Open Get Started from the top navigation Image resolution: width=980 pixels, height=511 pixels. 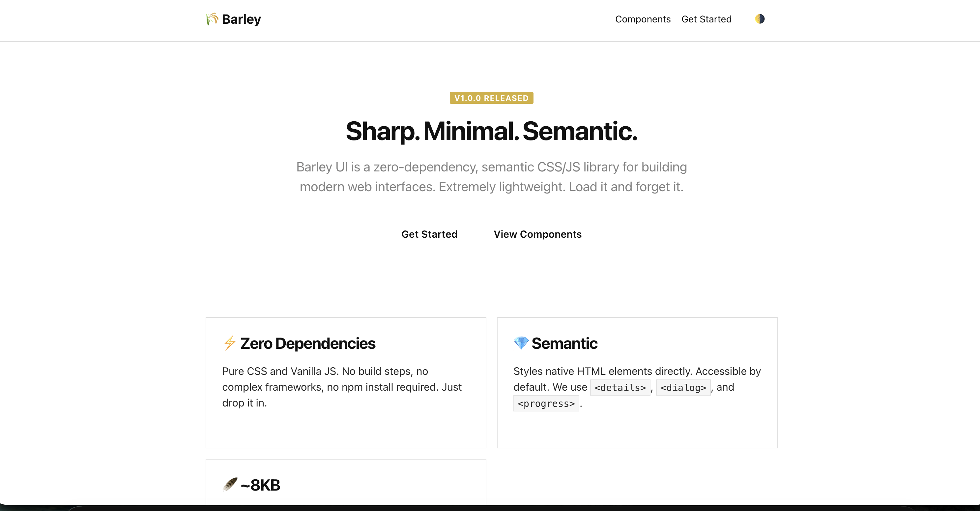706,19
